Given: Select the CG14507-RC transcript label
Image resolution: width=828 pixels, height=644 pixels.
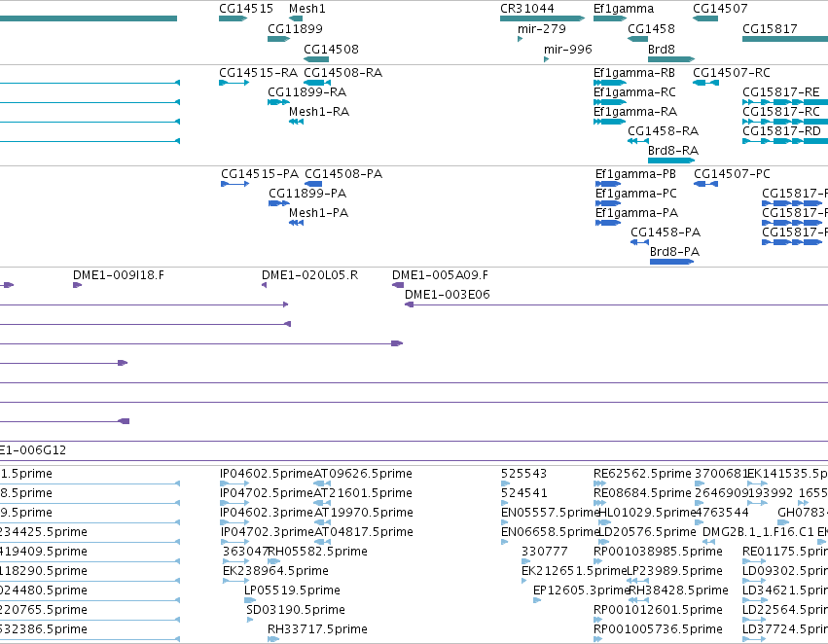Looking at the screenshot, I should 732,72.
